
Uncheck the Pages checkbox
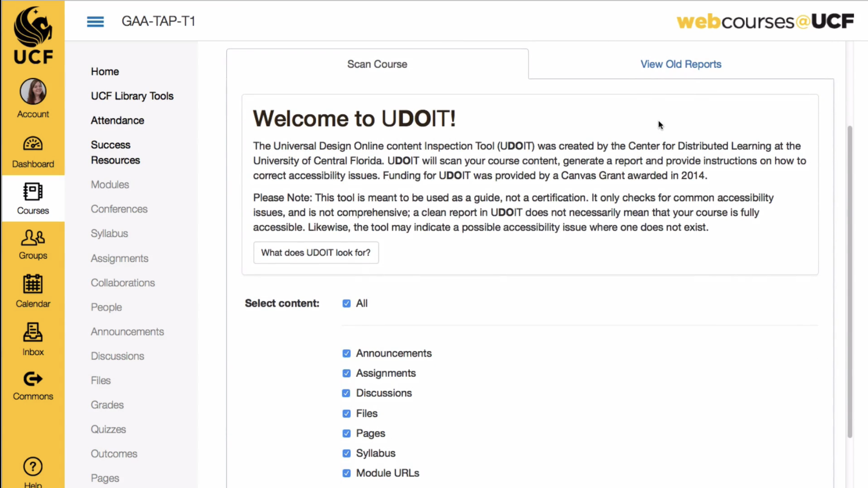pyautogui.click(x=346, y=433)
